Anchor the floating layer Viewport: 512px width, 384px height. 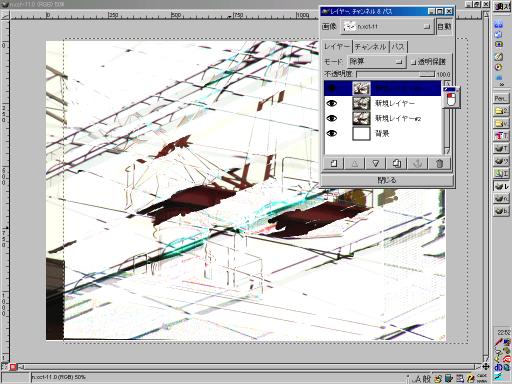(x=418, y=164)
